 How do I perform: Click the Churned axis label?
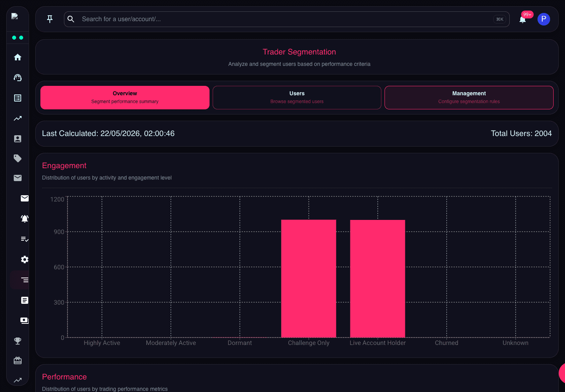click(x=447, y=343)
